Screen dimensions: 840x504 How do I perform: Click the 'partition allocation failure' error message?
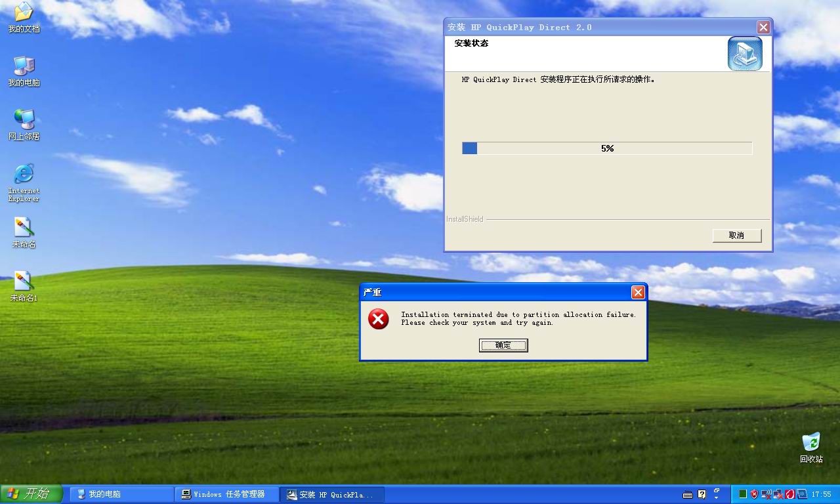[x=518, y=318]
